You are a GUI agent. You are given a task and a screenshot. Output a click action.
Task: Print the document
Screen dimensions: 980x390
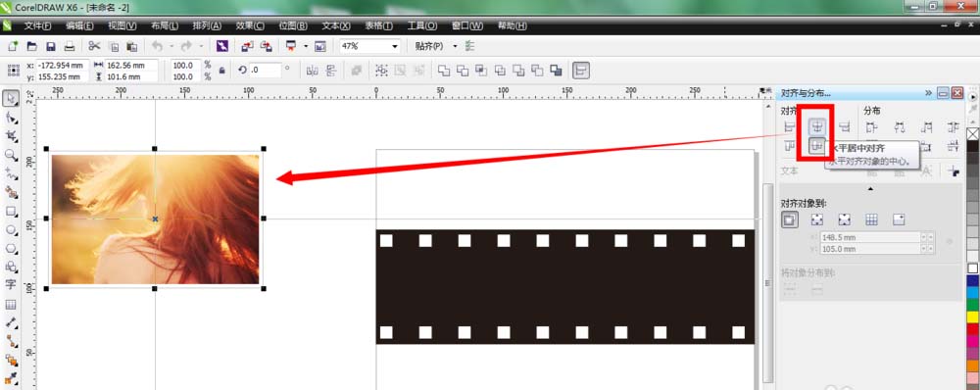(70, 46)
